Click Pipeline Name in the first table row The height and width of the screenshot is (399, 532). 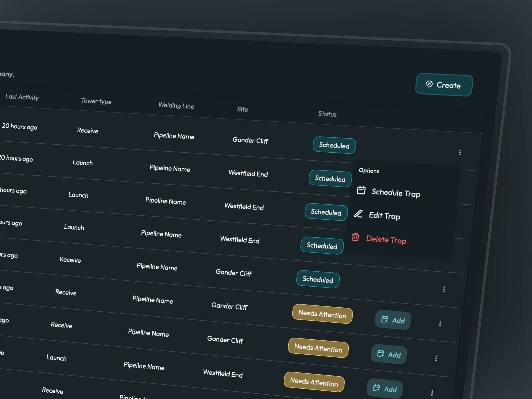click(x=174, y=136)
